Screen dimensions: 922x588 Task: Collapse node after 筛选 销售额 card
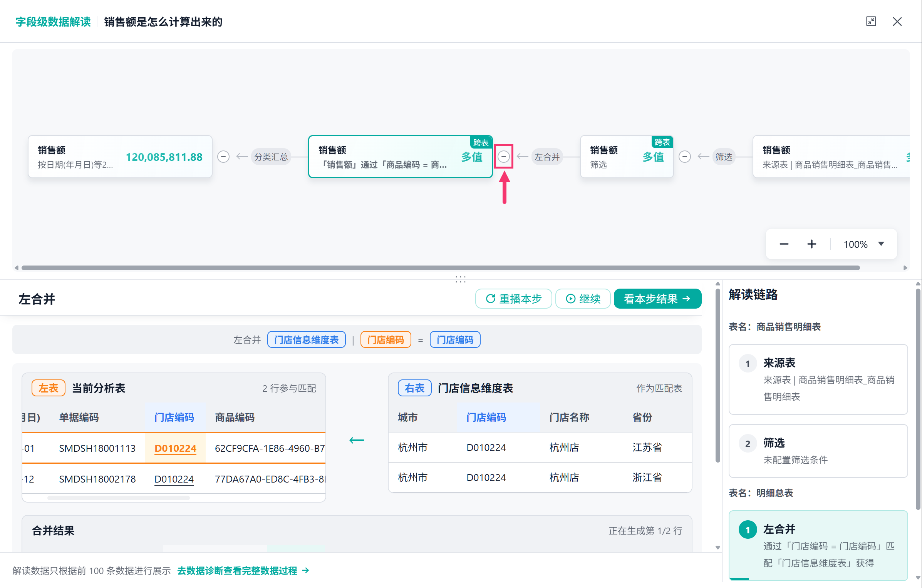point(685,157)
